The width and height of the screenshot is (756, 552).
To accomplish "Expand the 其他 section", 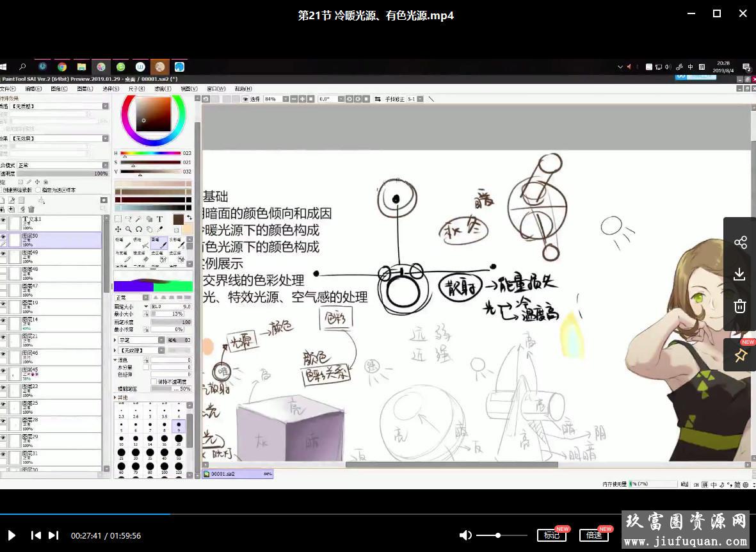I will 116,398.
